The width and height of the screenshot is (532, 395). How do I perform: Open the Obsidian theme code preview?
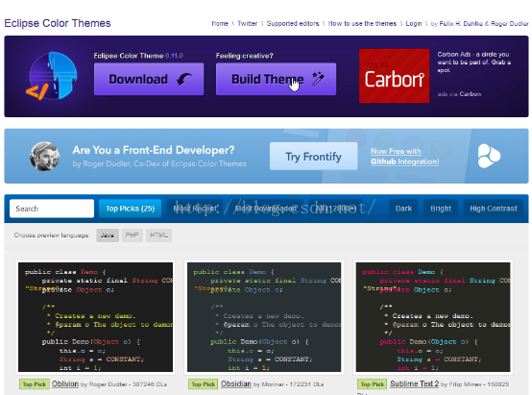coord(264,317)
